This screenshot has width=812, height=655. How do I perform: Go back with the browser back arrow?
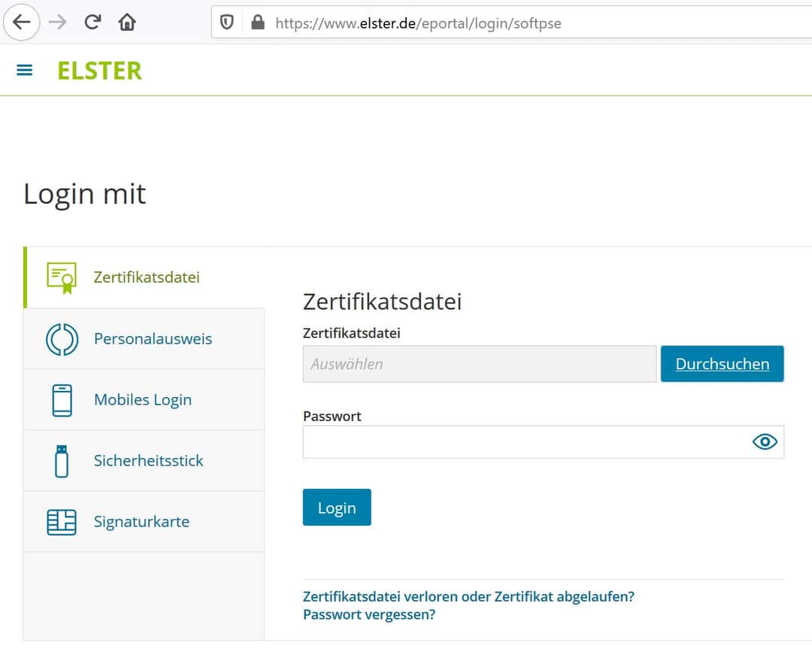(21, 23)
